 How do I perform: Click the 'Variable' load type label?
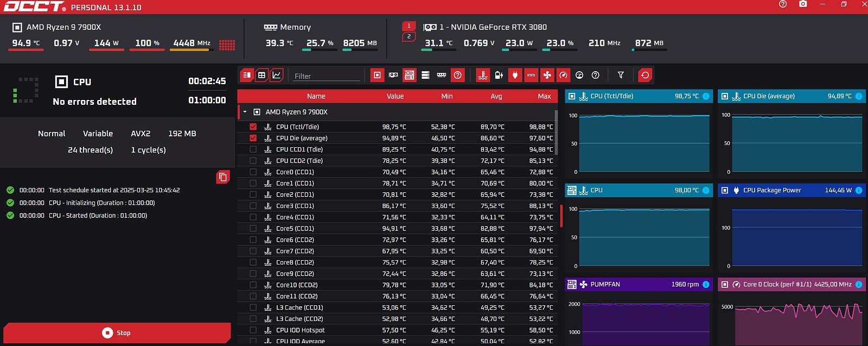coord(98,134)
